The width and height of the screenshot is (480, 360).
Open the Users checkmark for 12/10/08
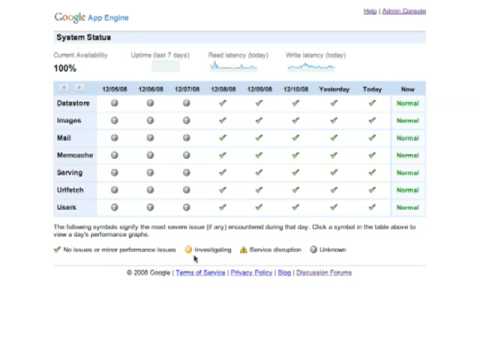coord(296,207)
